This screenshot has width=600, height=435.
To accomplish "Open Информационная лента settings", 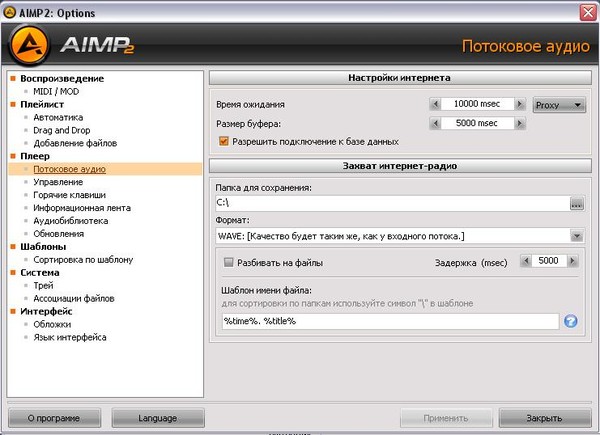I will pyautogui.click(x=82, y=208).
